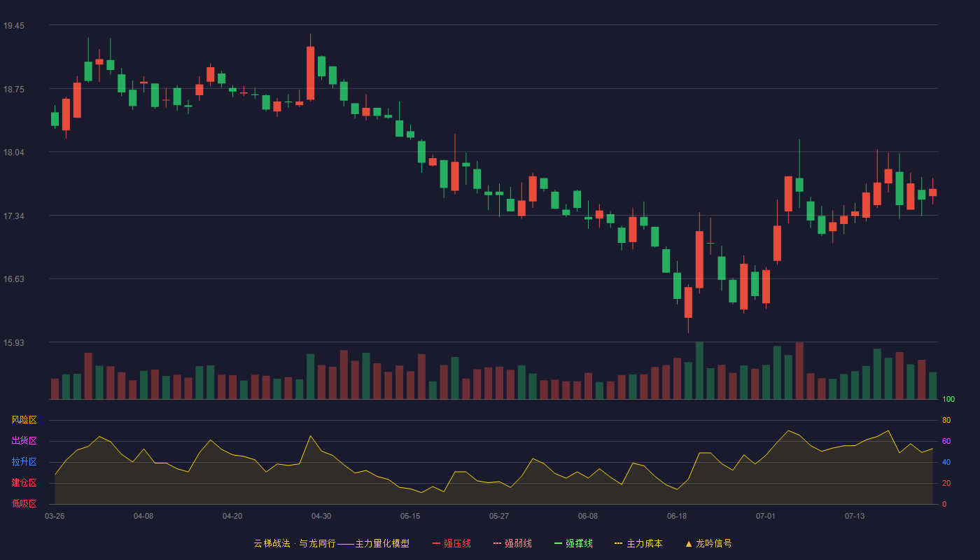Click the 03-26 date axis label

[55, 516]
